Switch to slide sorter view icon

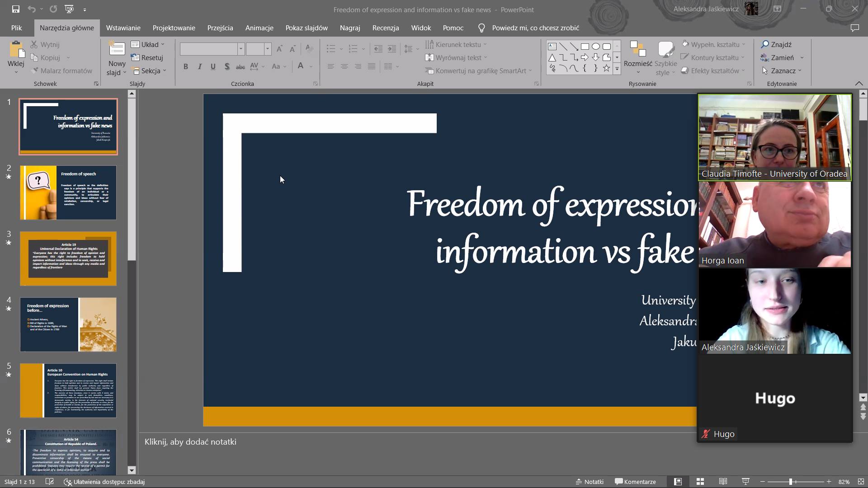700,482
